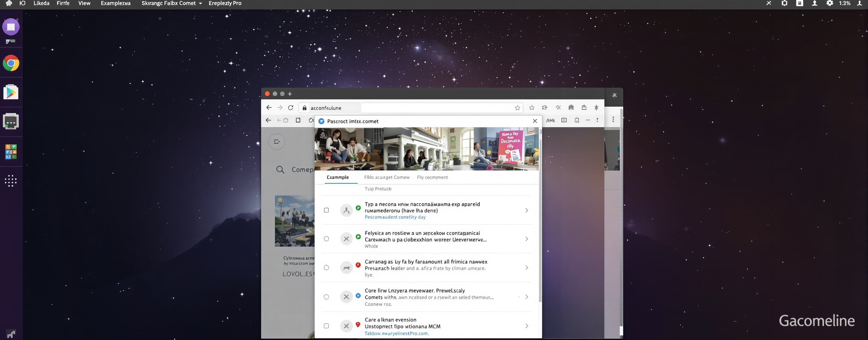The height and width of the screenshot is (340, 868).
Task: Bookmark page with address bar star
Action: [517, 108]
